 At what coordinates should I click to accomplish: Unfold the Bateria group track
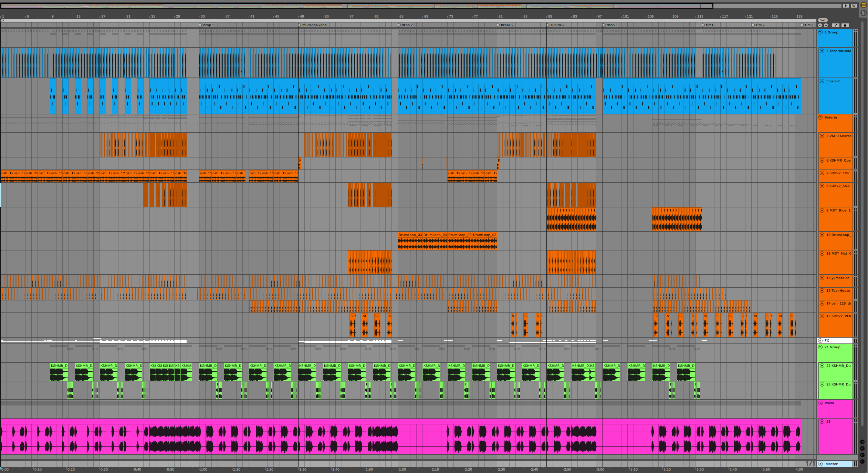(820, 117)
